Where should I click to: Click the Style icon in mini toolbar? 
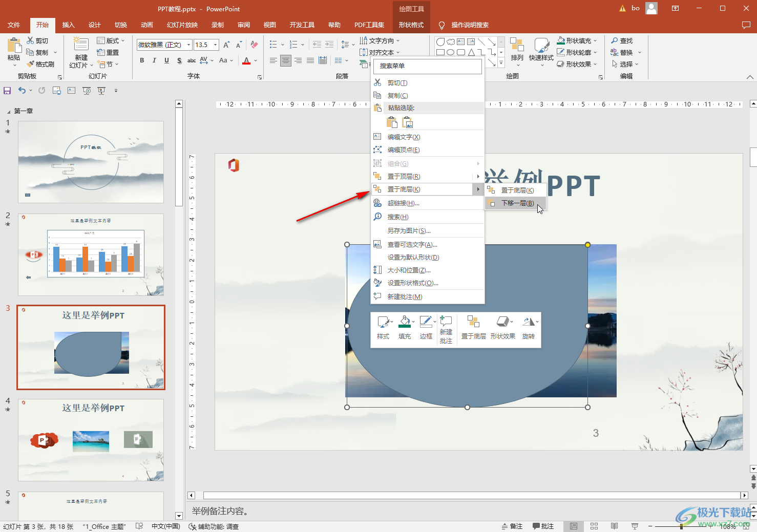383,322
